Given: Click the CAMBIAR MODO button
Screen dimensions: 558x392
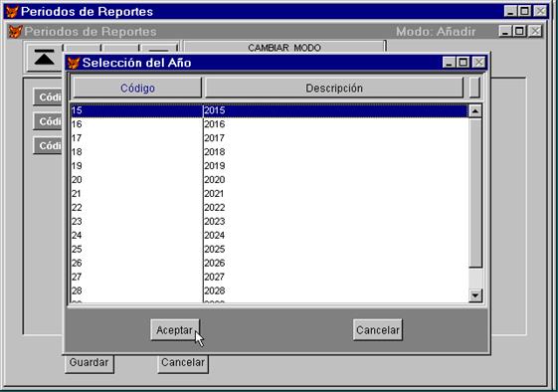Looking at the screenshot, I should (284, 47).
